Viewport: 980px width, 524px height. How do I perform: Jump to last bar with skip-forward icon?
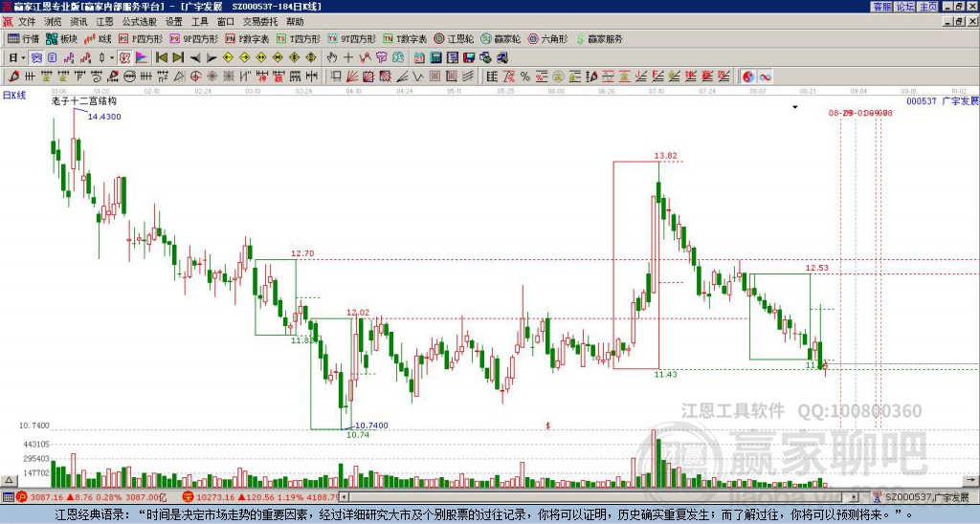pos(178,58)
